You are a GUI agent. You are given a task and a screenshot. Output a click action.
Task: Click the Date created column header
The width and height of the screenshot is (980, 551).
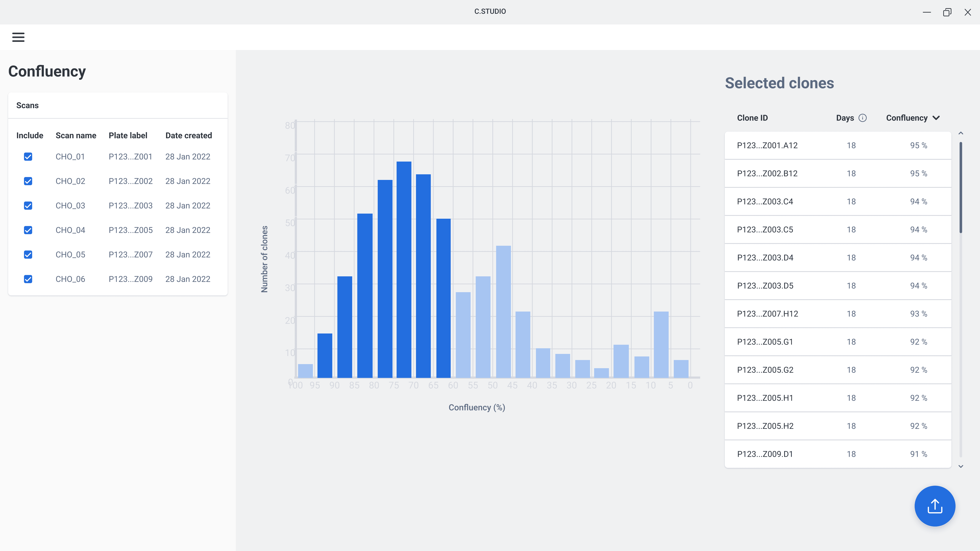coord(189,135)
